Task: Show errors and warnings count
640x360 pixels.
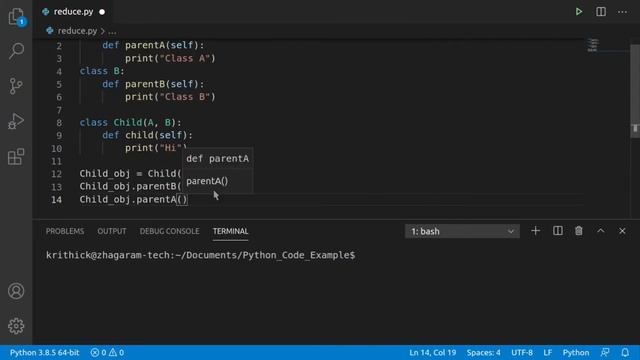Action: pos(107,352)
